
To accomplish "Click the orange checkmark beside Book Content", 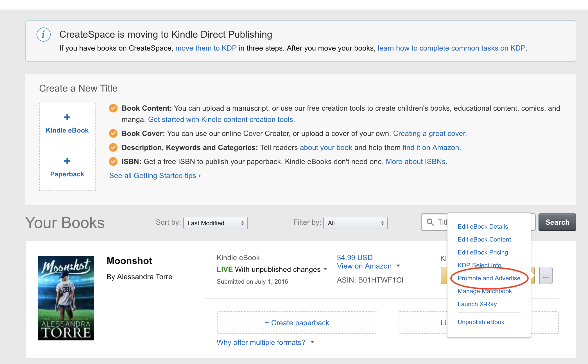I will click(113, 108).
